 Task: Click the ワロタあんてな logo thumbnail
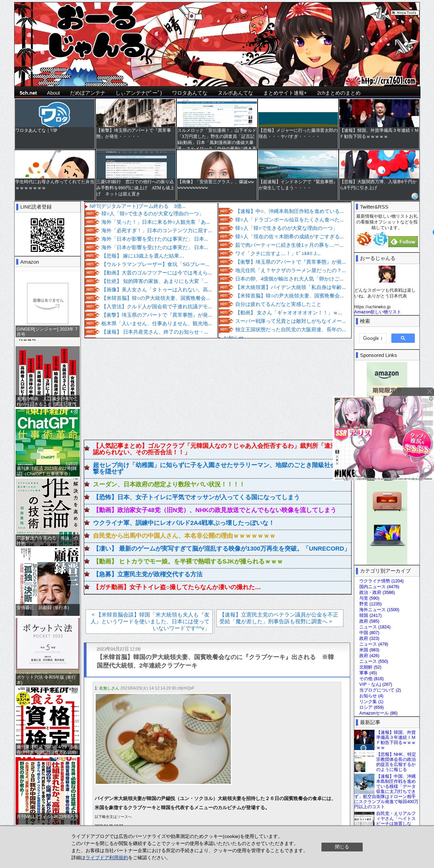(55, 113)
